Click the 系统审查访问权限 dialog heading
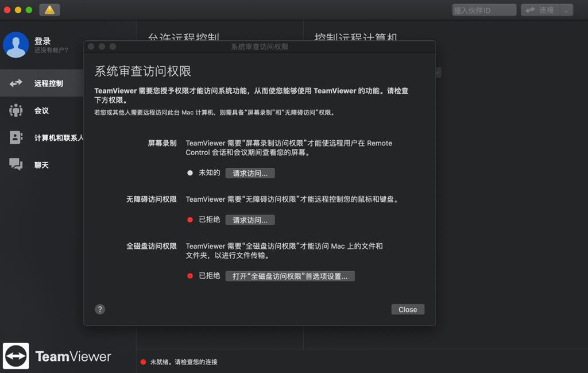The image size is (588, 373). [x=142, y=71]
